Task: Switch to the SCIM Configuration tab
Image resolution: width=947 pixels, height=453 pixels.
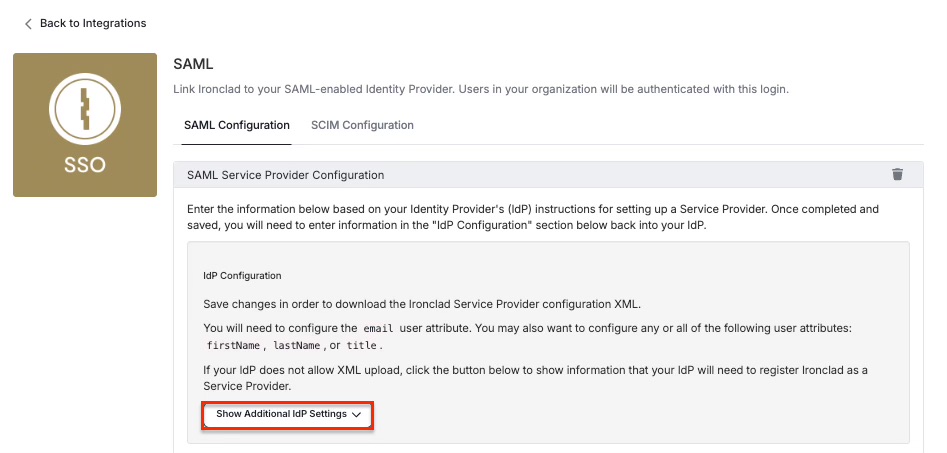Action: [x=362, y=125]
